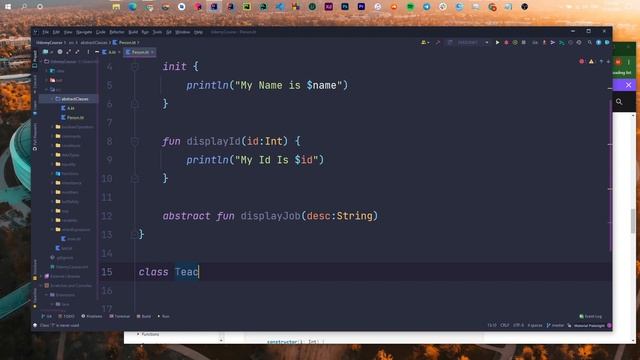The image size is (640, 360).
Task: Click Collapse All icon in Project panel header
Action: [77, 52]
